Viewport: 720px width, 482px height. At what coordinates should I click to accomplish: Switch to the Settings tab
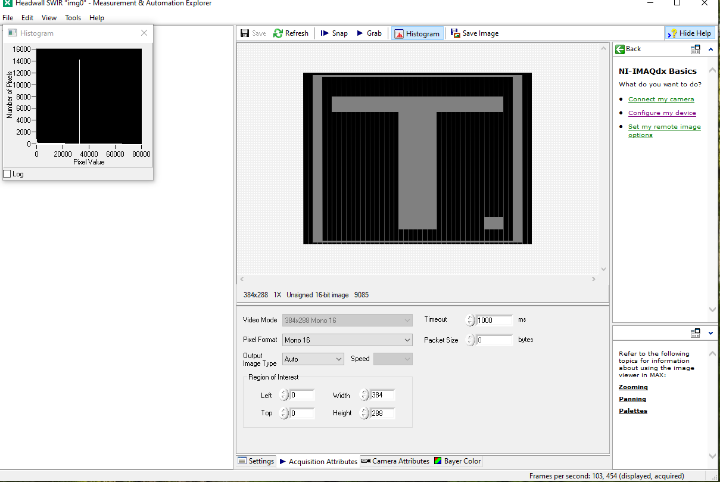click(256, 461)
